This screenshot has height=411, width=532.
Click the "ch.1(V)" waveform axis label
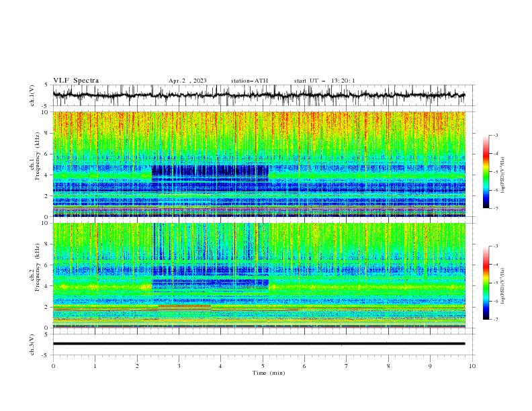tap(32, 95)
